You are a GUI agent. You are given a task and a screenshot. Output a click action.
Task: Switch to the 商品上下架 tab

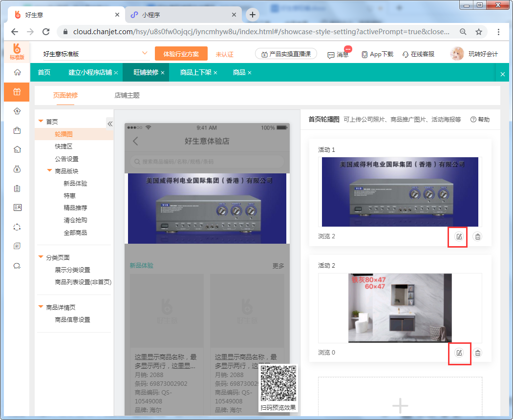coord(195,72)
